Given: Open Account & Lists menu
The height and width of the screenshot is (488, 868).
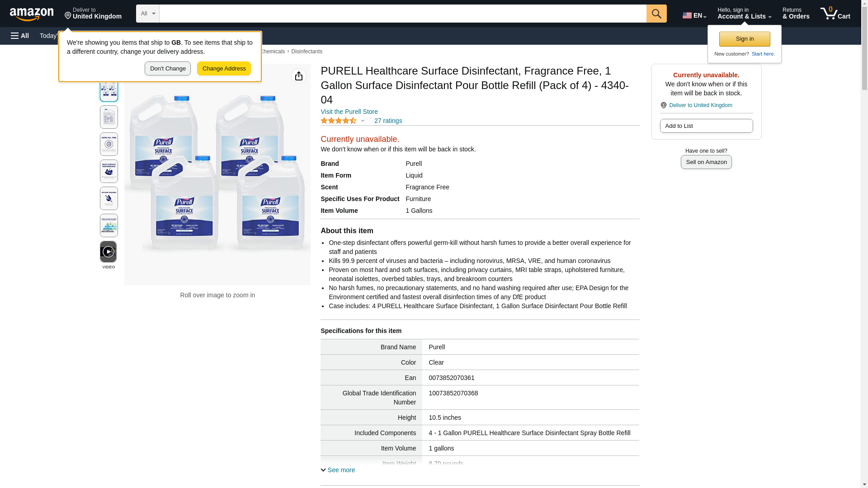Looking at the screenshot, I should 744,14.
